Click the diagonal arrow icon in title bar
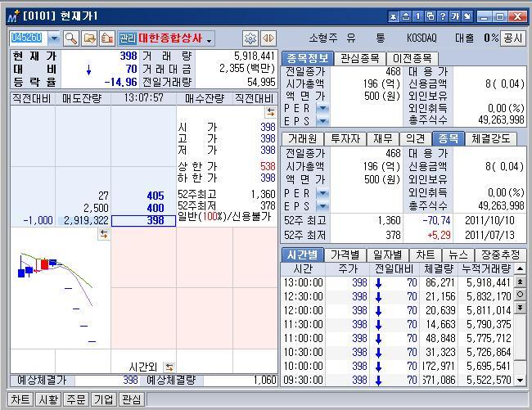This screenshot has width=532, height=410. tap(467, 16)
